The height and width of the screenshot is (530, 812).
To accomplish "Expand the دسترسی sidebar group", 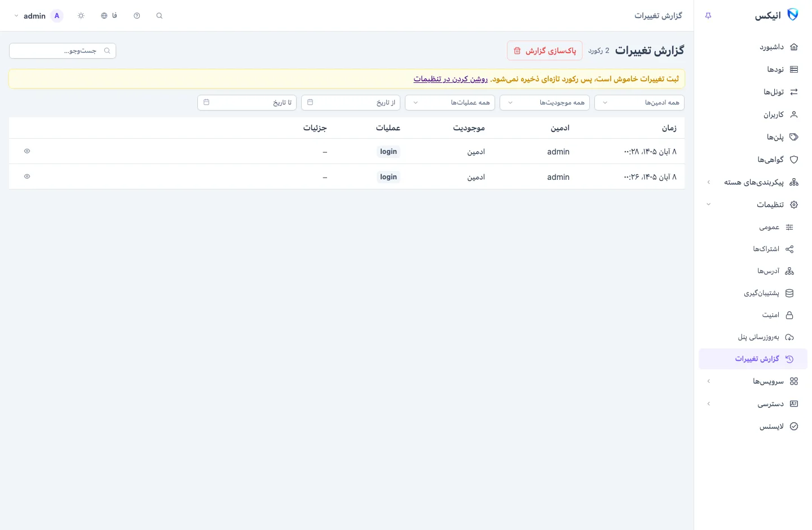I will point(753,404).
